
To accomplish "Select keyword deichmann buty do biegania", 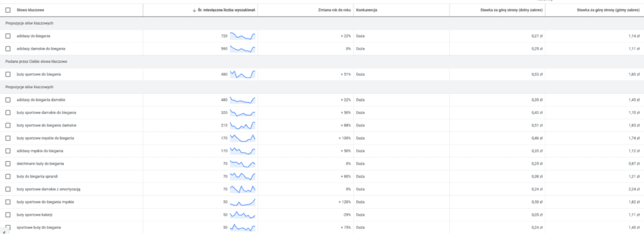I will (40, 164).
